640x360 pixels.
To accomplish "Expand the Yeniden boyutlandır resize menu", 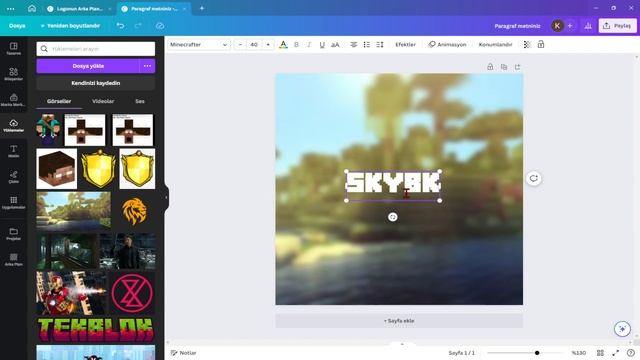I will point(70,26).
